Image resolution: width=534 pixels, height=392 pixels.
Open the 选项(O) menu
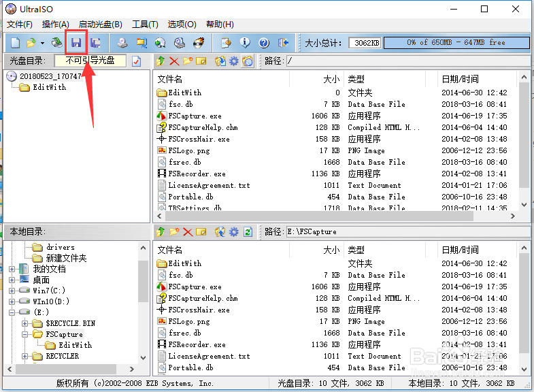coord(182,24)
